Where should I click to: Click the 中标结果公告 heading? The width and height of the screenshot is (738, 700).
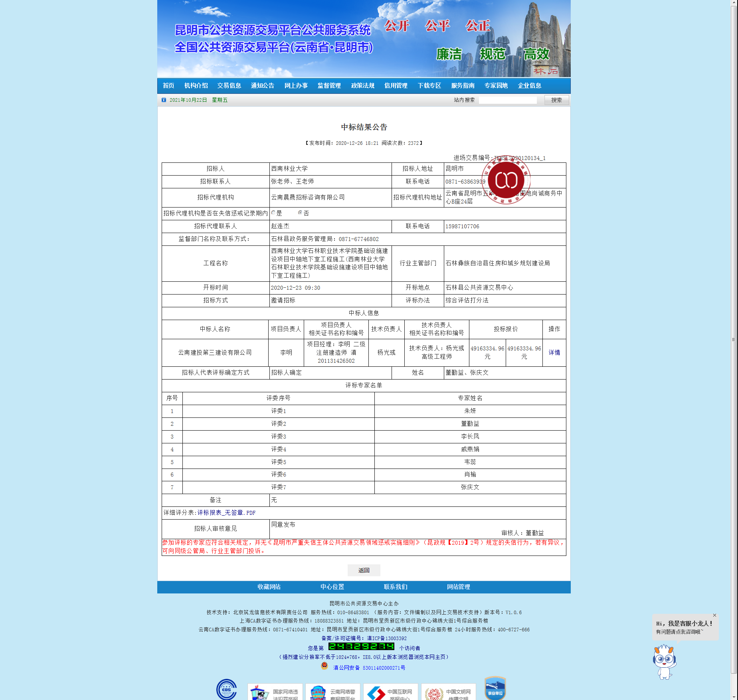tap(364, 127)
